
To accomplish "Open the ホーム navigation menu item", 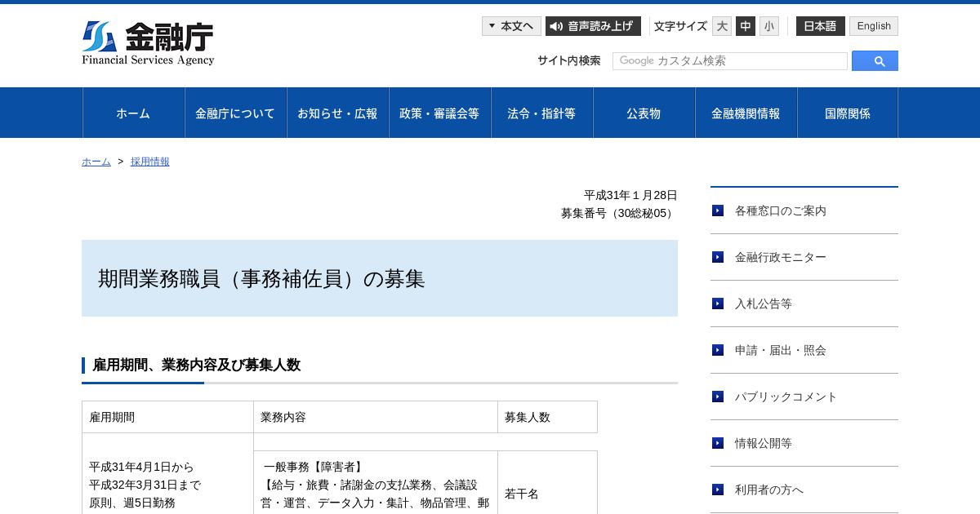I will pos(133,113).
